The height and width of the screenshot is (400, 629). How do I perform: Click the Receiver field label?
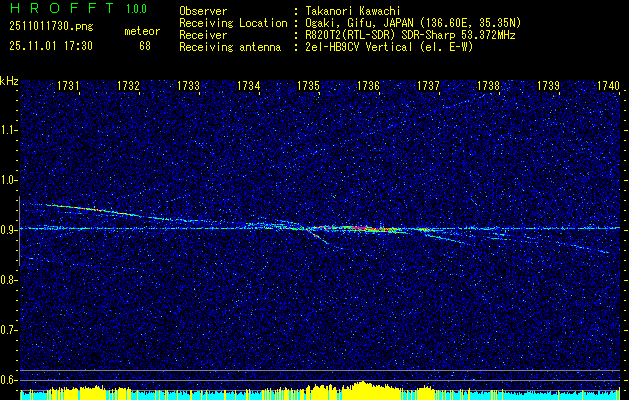pos(203,35)
